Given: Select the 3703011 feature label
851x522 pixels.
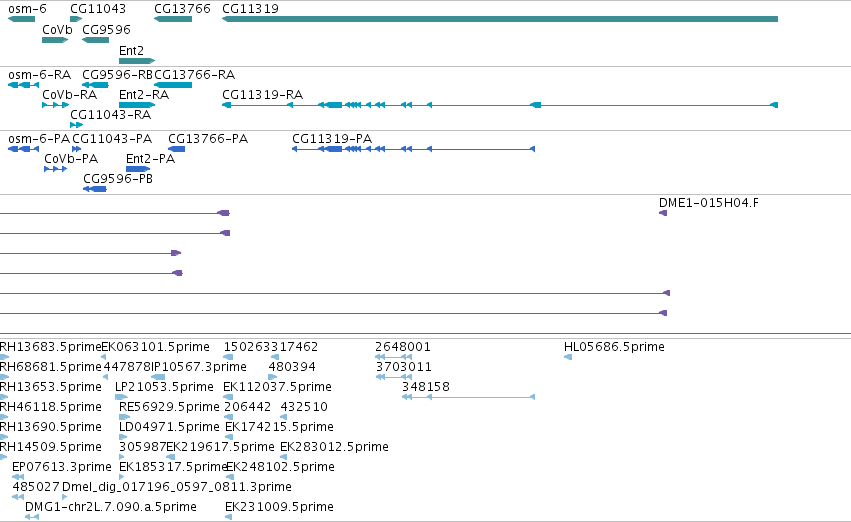Looking at the screenshot, I should (404, 367).
